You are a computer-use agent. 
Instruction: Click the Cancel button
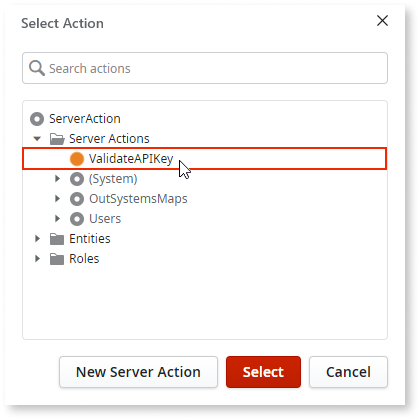348,372
